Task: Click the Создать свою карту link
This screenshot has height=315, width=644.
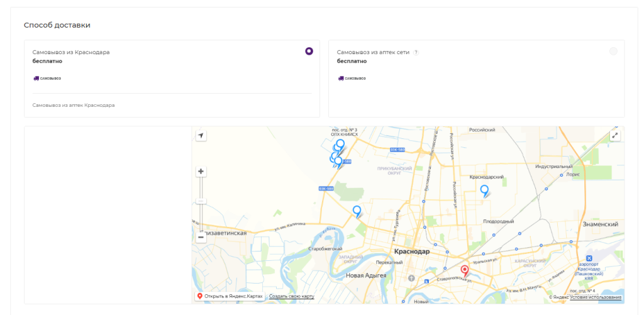Action: [292, 296]
